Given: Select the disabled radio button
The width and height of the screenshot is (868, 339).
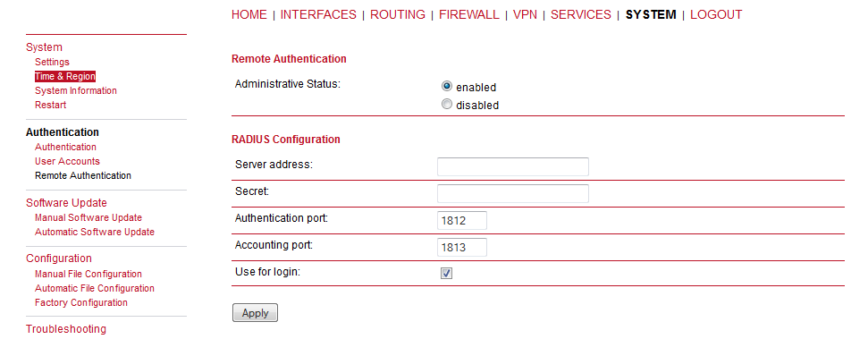Looking at the screenshot, I should (447, 104).
